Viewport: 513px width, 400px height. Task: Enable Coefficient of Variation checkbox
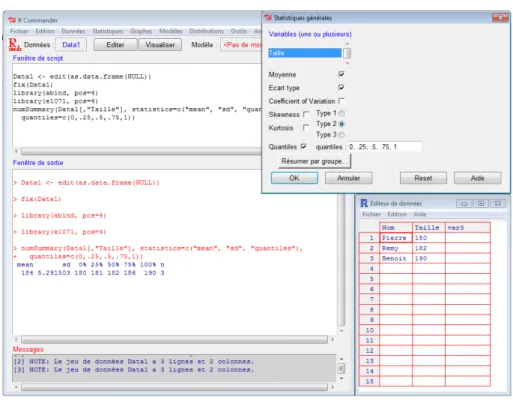[x=341, y=101]
